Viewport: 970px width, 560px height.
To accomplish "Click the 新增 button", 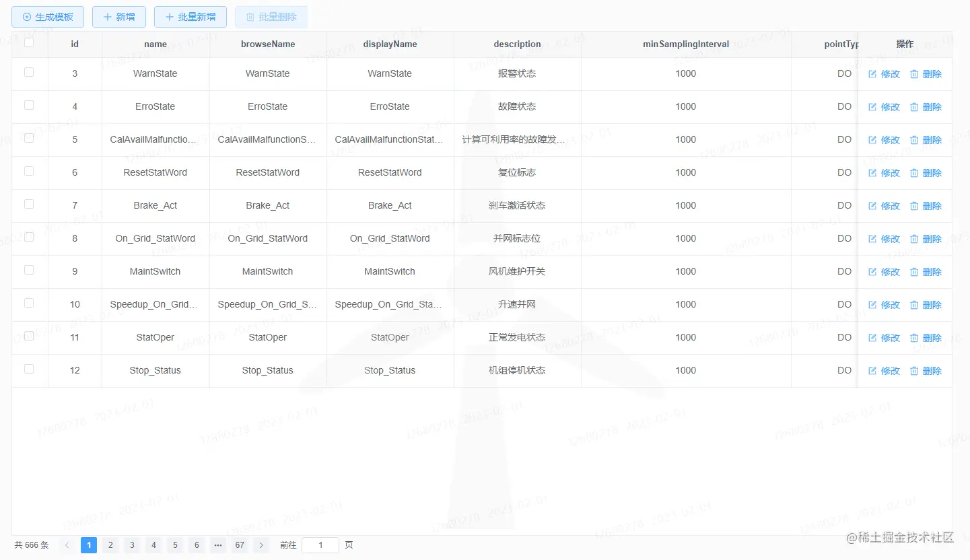I will (119, 17).
